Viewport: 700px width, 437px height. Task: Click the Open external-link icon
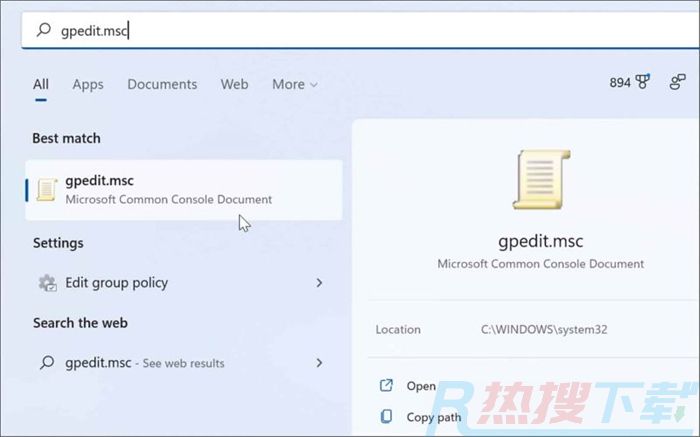coord(386,385)
